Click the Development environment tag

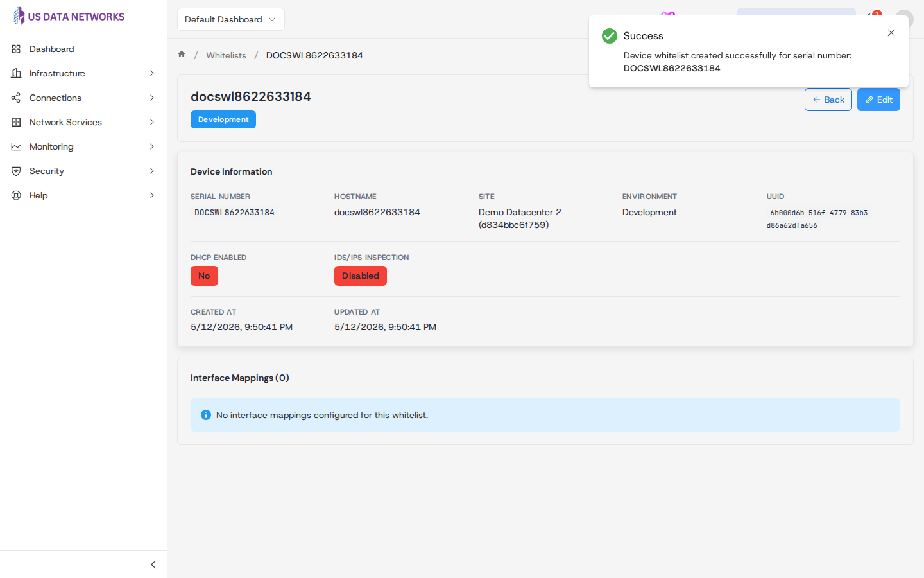coord(223,119)
